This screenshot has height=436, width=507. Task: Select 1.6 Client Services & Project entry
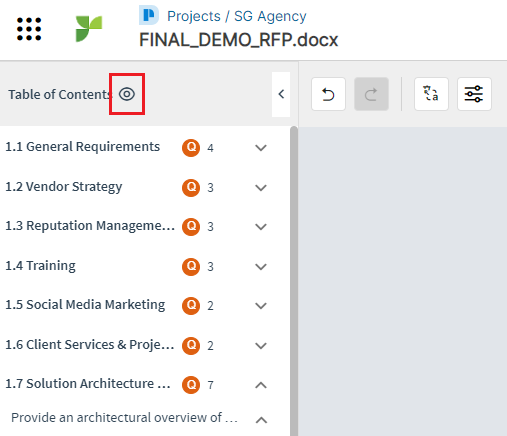[90, 345]
